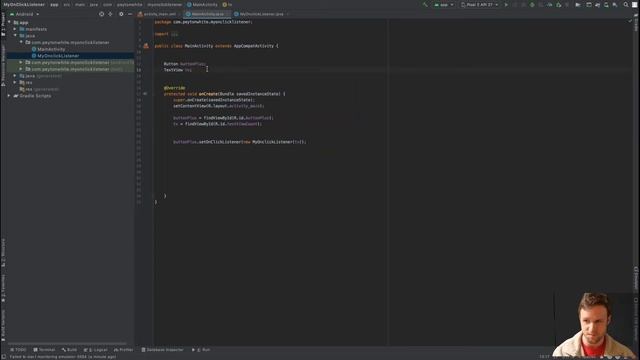Image resolution: width=640 pixels, height=360 pixels.
Task: Toggle the Project side tool tab
Action: [3, 24]
